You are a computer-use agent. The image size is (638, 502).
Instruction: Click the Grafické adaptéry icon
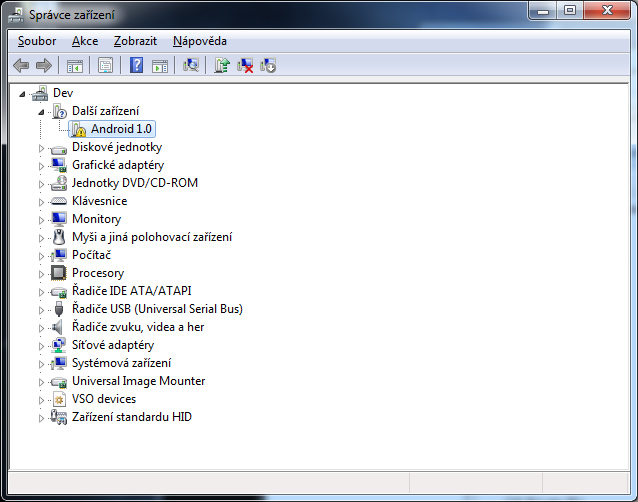coord(59,165)
